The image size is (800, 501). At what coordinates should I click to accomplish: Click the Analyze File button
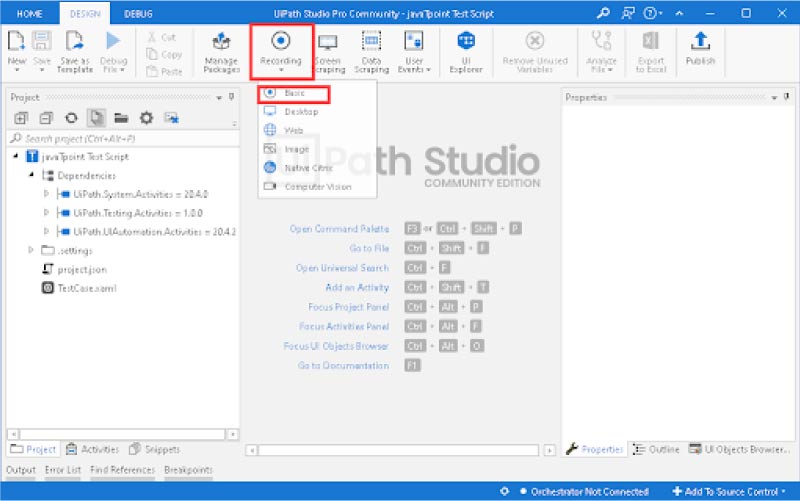click(x=601, y=51)
